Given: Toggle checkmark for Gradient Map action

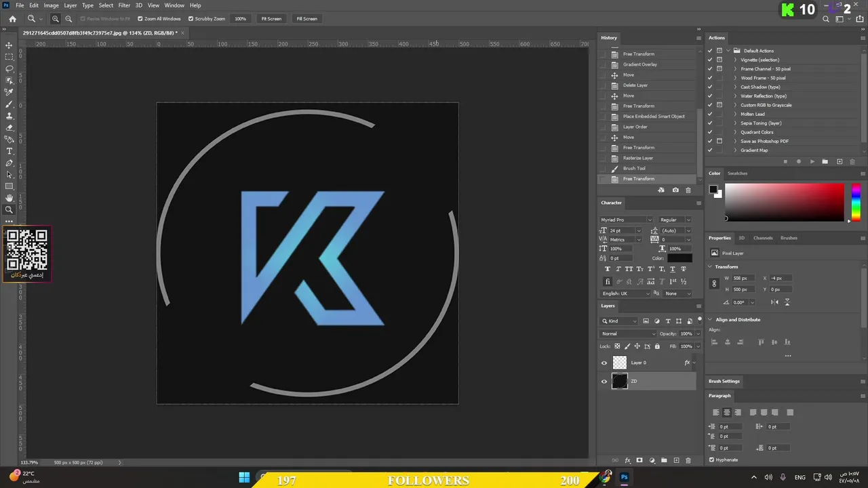Looking at the screenshot, I should point(710,150).
